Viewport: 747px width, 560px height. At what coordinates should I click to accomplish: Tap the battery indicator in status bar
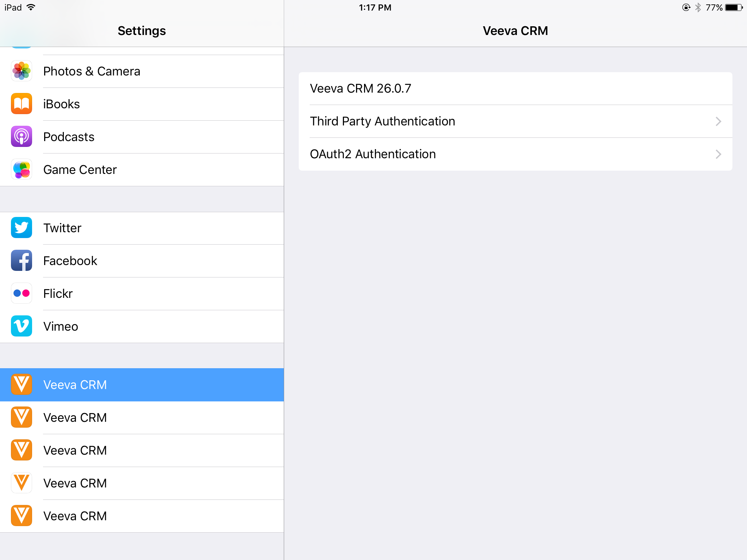pos(734,8)
